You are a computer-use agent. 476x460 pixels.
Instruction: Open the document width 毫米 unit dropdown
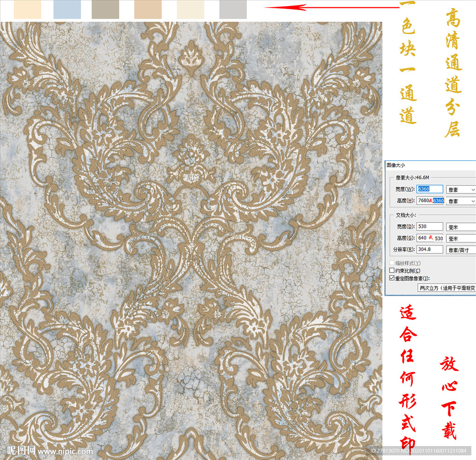pos(461,227)
